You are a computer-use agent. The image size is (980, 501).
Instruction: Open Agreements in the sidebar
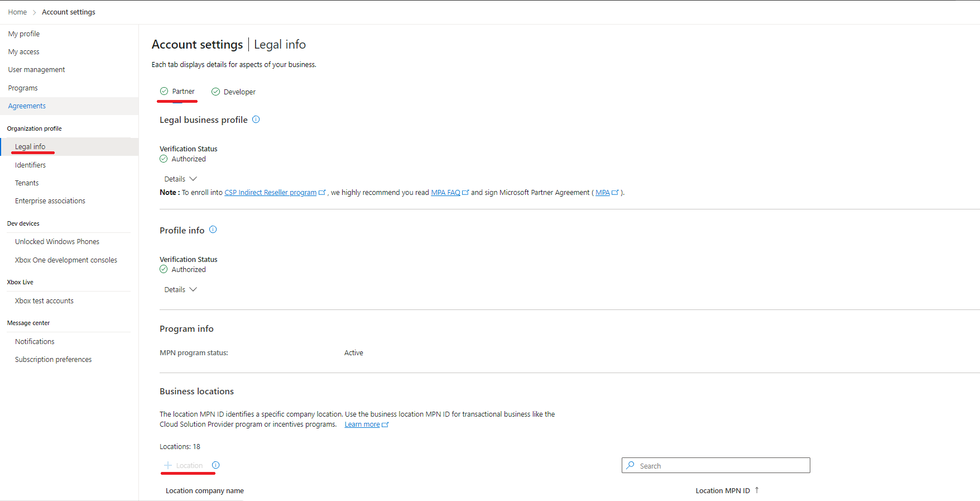[27, 106]
